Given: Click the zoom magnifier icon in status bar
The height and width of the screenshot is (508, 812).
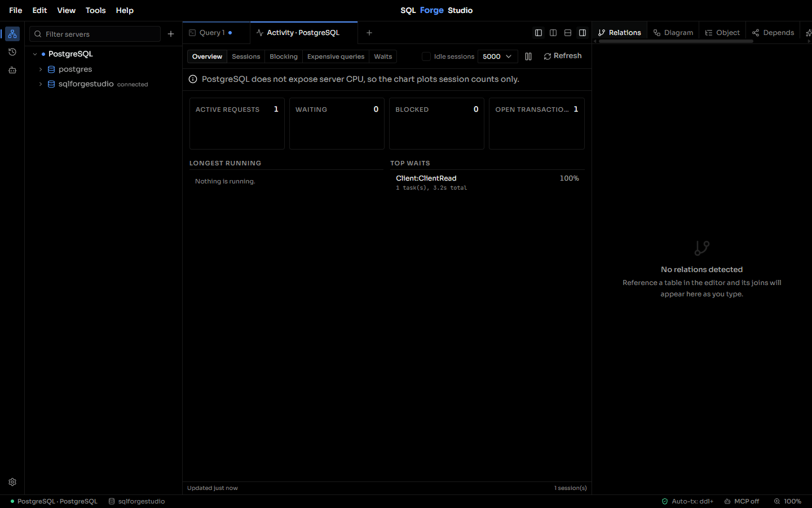Looking at the screenshot, I should tap(777, 501).
